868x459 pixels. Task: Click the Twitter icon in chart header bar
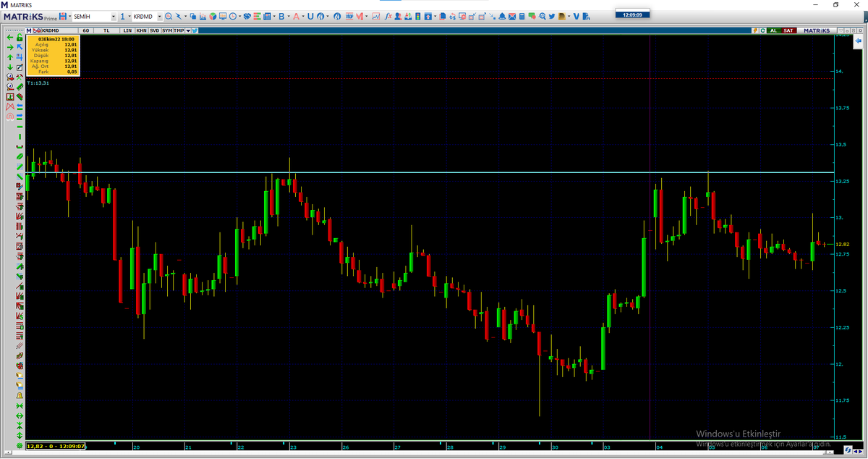coord(195,30)
